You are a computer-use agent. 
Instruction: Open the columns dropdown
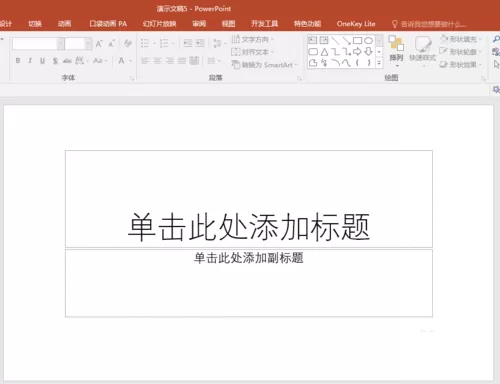214,61
